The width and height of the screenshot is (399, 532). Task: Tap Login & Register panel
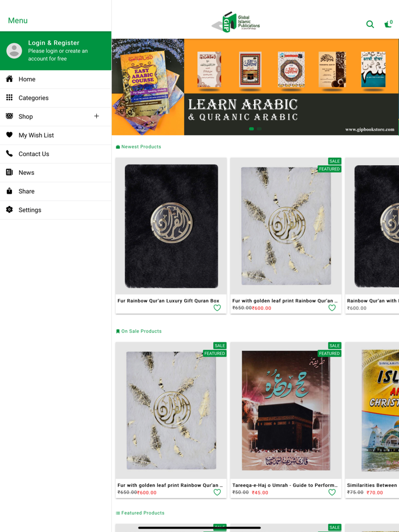tap(56, 51)
